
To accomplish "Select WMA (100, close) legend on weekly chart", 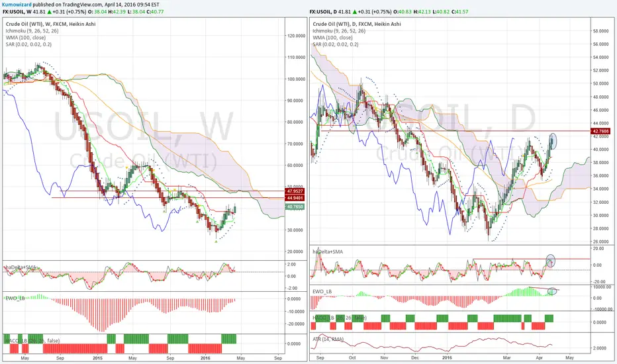I will [x=26, y=37].
